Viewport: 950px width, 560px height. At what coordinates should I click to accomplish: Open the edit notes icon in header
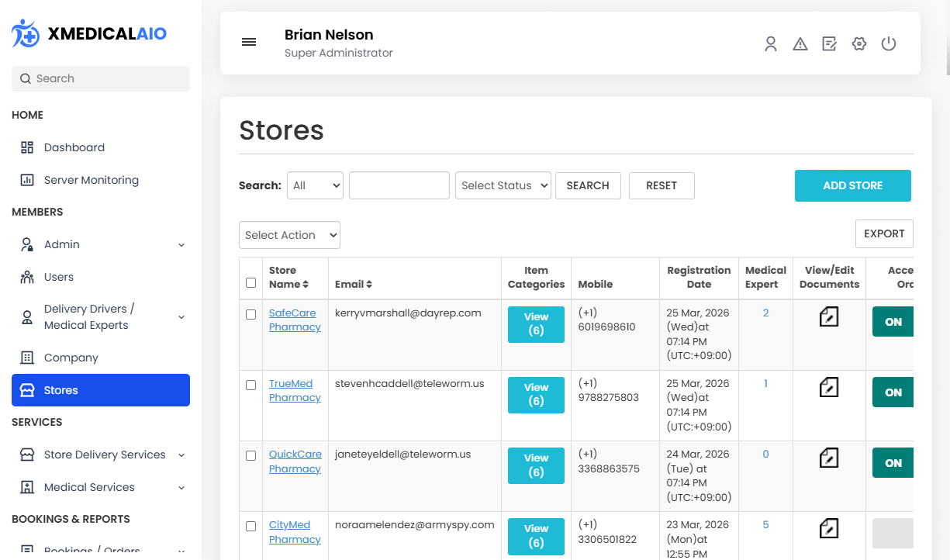[829, 44]
